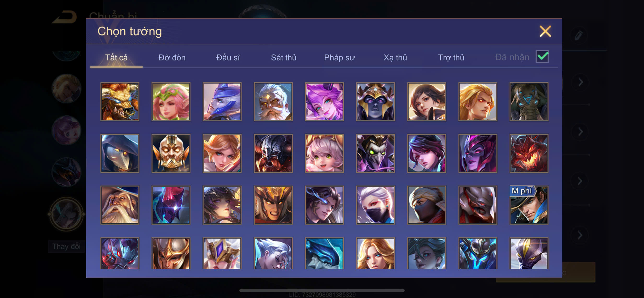
Task: Pick the hero marked M phí
Action: (x=529, y=205)
